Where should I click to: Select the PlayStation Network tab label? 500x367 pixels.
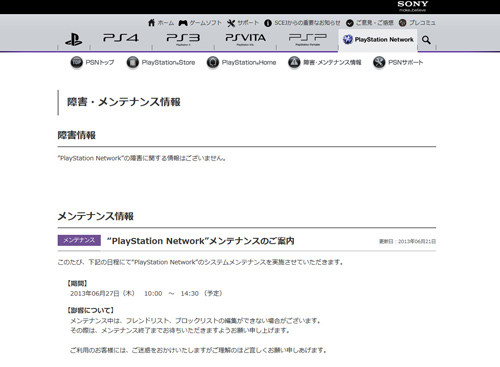384,40
